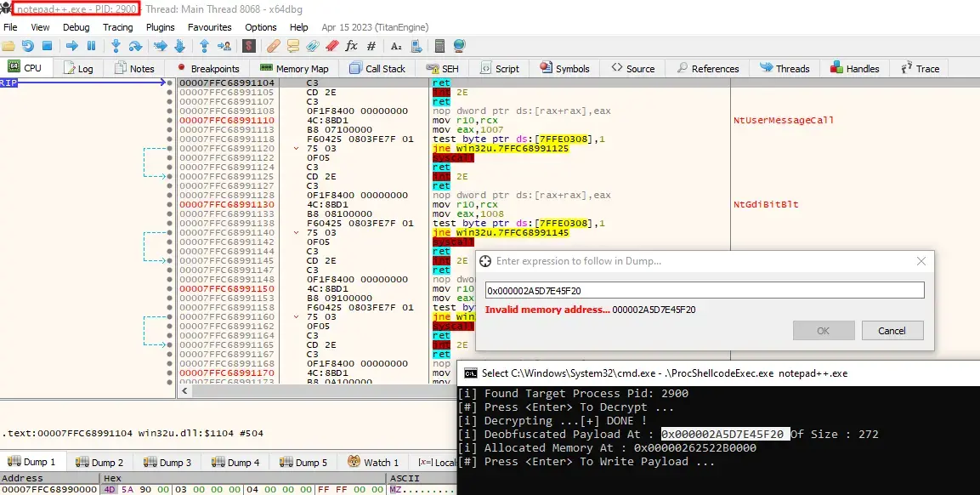Open the Patches band-aid icon

(273, 46)
